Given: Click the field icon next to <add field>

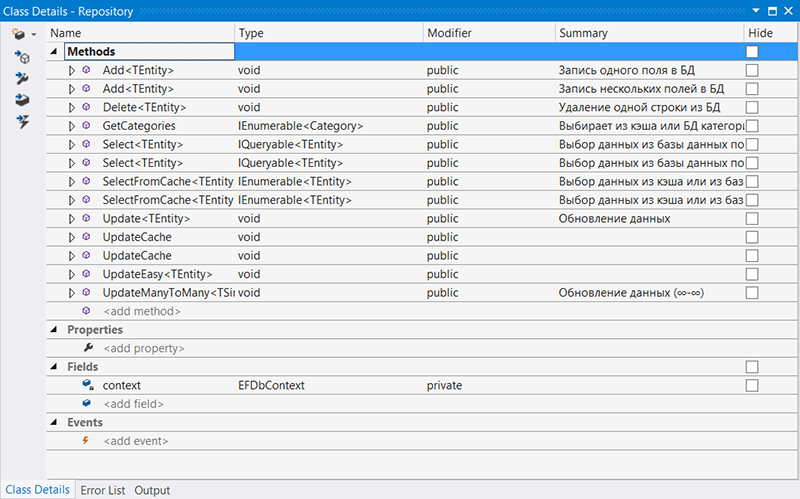Looking at the screenshot, I should [x=87, y=403].
